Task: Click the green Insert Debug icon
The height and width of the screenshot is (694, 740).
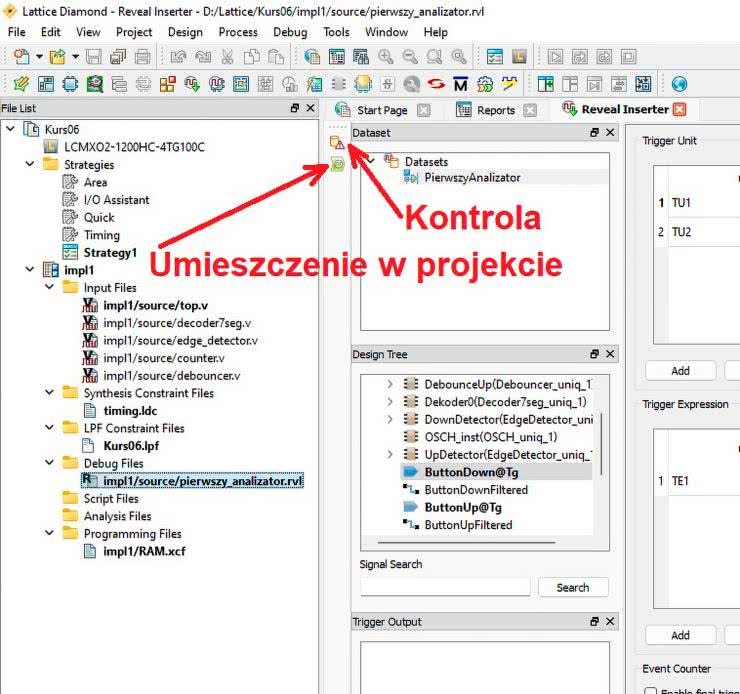Action: [x=338, y=165]
